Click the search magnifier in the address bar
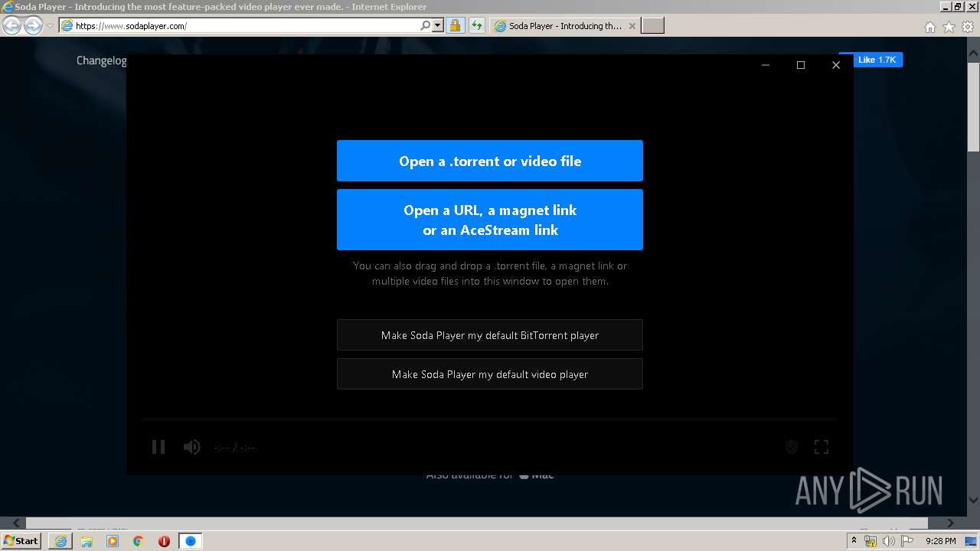This screenshot has width=980, height=551. [x=425, y=25]
